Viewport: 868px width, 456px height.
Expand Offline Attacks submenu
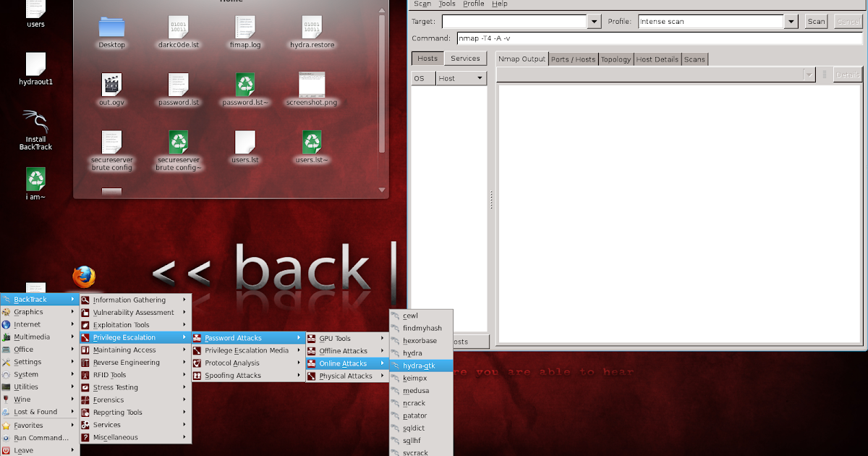(x=347, y=351)
